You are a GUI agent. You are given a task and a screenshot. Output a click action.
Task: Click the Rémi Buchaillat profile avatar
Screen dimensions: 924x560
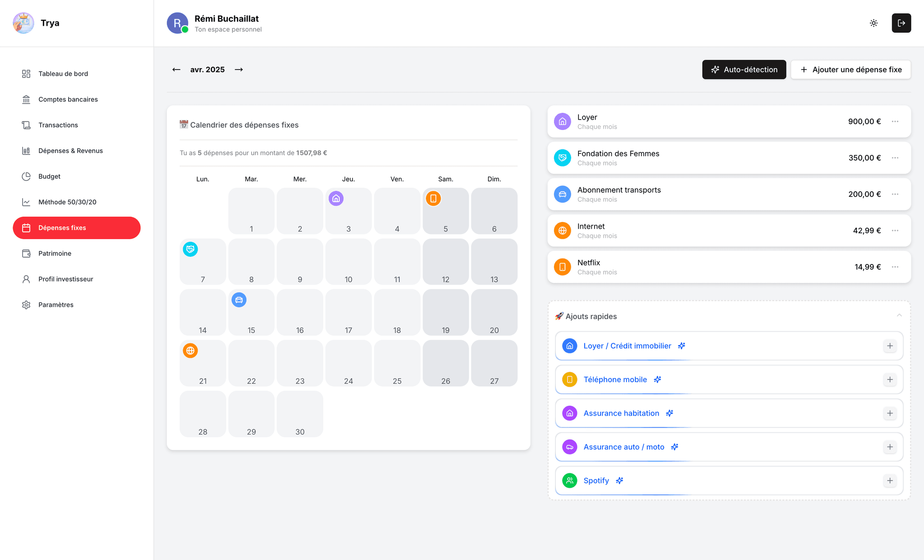point(177,23)
